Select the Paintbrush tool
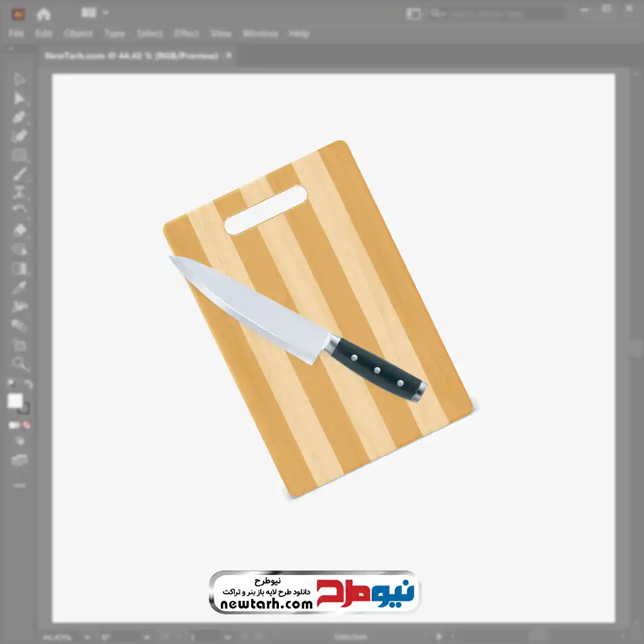The image size is (644, 644). [x=19, y=174]
